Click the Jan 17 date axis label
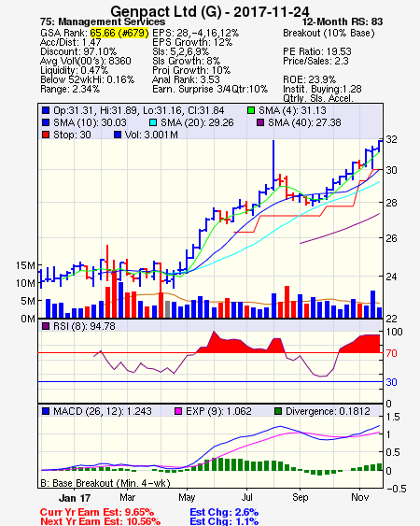 75,498
